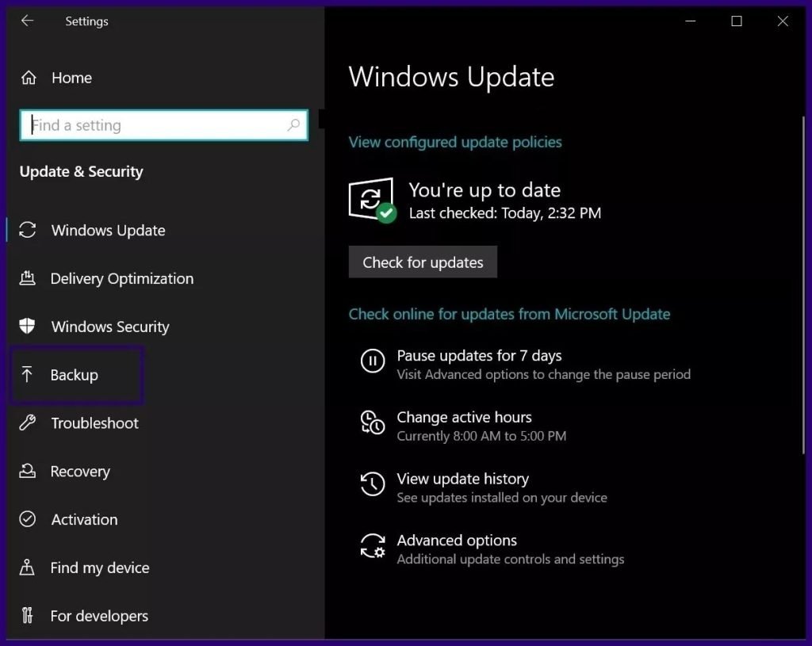Click the Update & Security heading

pos(82,171)
